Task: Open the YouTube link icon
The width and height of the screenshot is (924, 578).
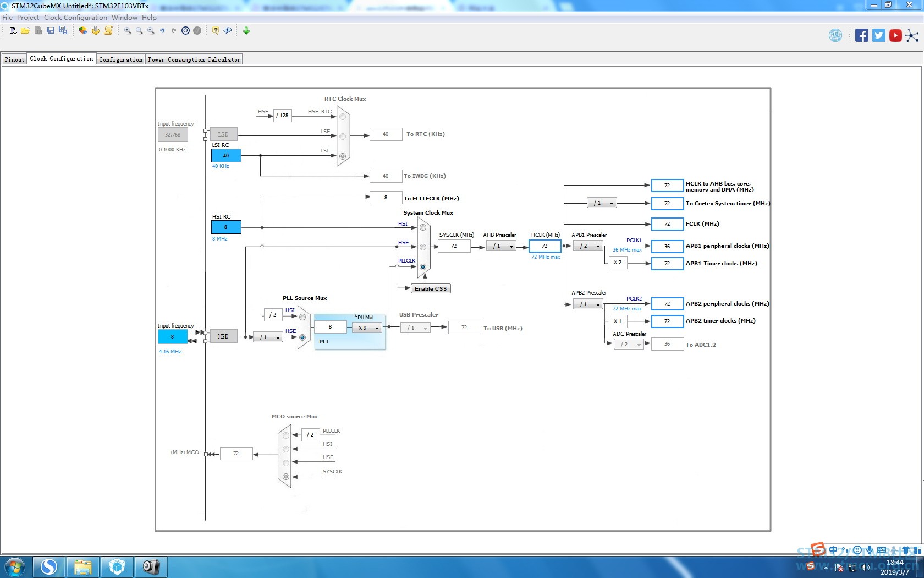Action: click(x=895, y=36)
